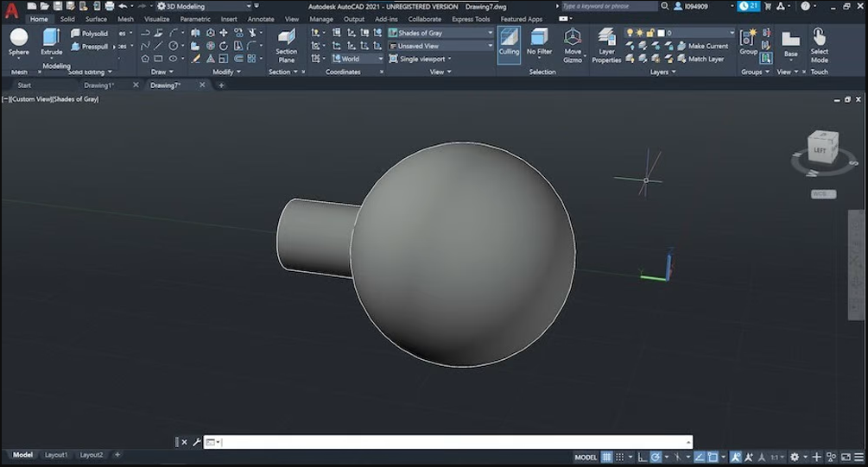Expand the Draw panel
868x467 pixels.
point(162,72)
